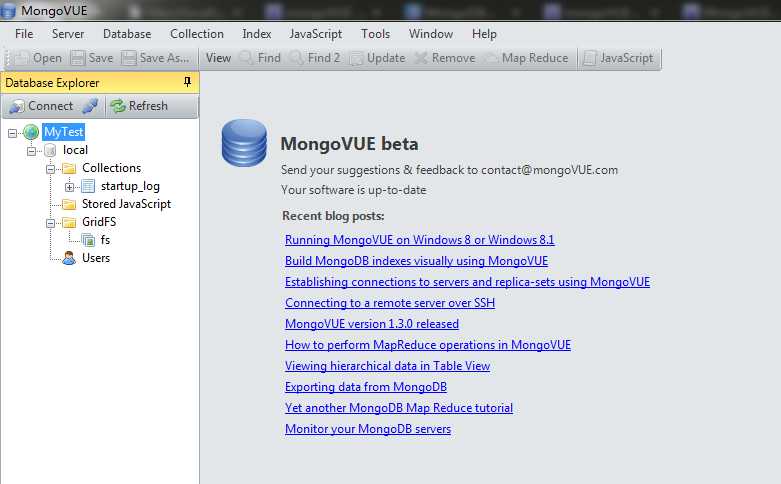This screenshot has height=484, width=781.
Task: Click the Open toolbar icon
Action: pyautogui.click(x=21, y=58)
